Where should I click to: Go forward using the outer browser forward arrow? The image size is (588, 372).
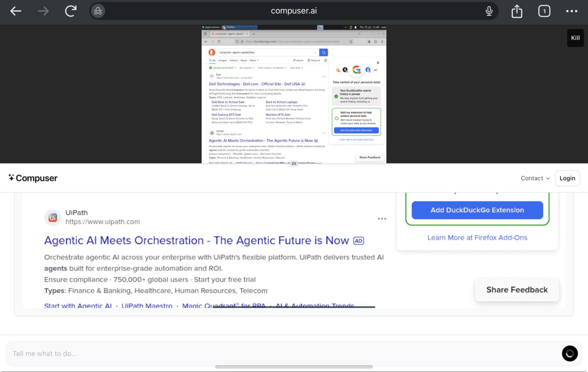tap(43, 11)
